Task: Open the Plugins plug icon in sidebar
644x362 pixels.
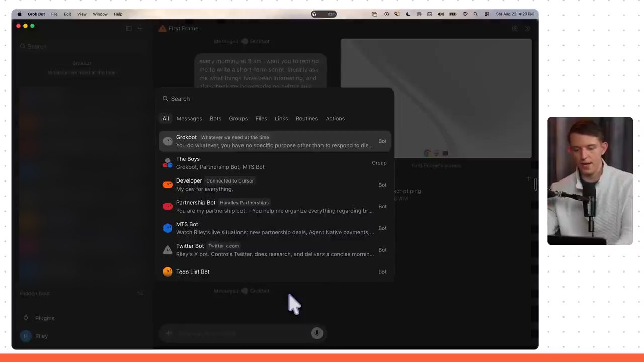Action: [x=26, y=318]
